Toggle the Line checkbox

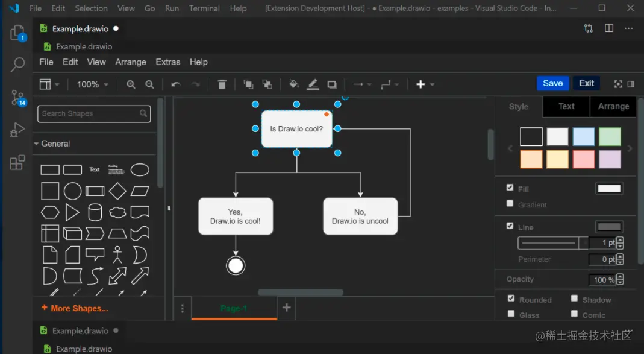[x=510, y=226]
